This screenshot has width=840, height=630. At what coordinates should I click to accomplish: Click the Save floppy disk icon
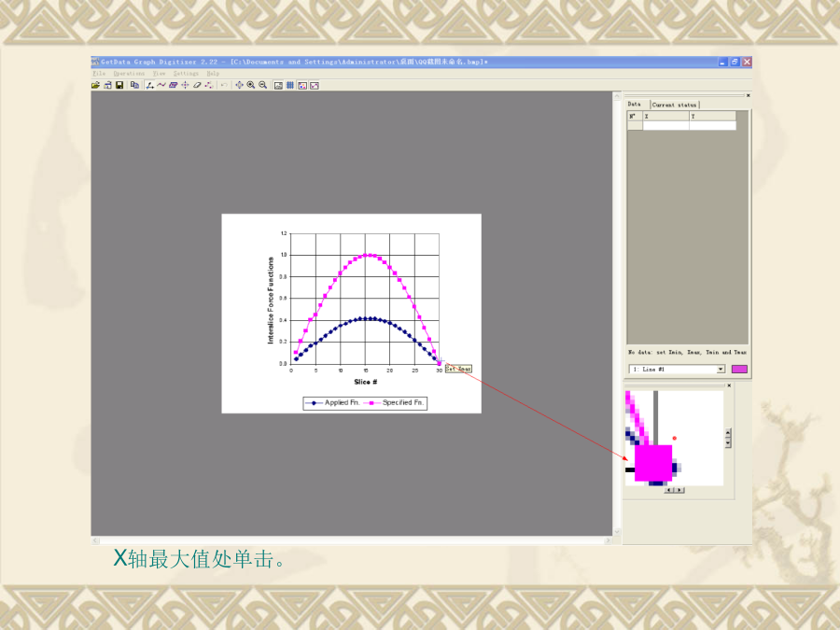[x=119, y=85]
